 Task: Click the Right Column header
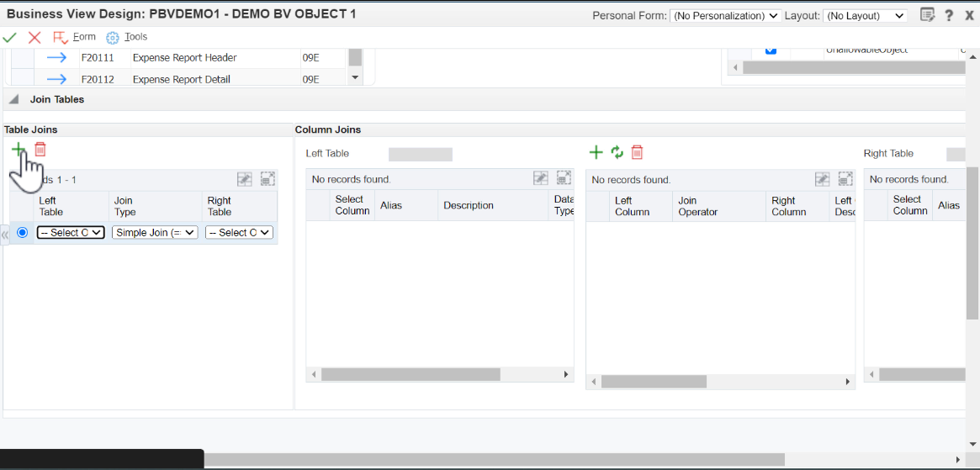[x=797, y=206]
